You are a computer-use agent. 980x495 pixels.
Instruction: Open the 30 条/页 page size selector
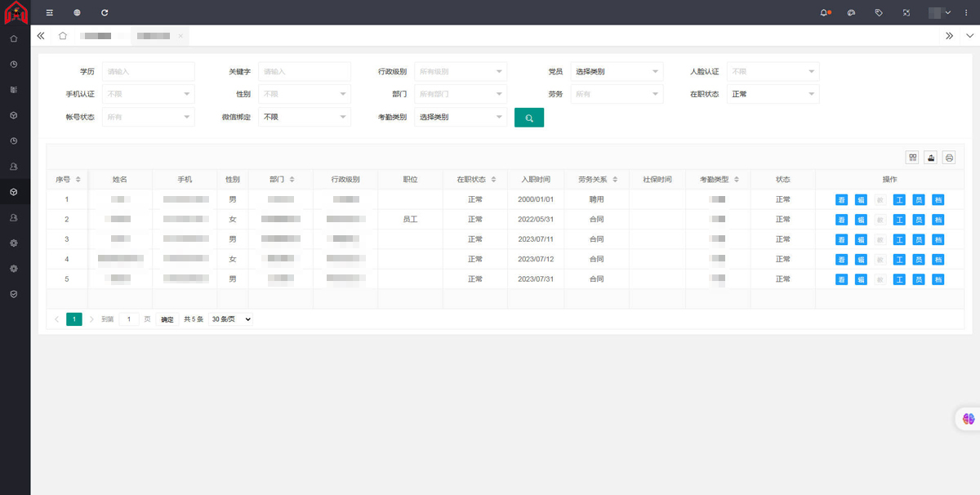pos(230,319)
